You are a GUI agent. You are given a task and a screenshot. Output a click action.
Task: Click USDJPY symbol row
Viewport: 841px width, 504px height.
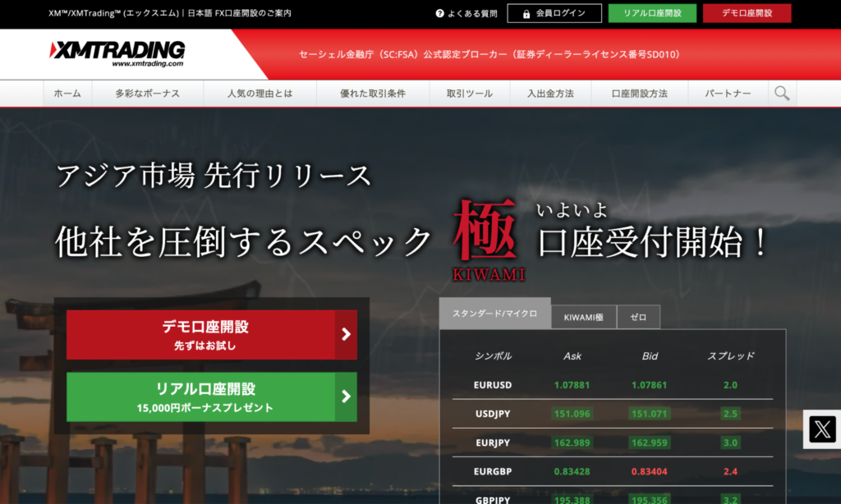[x=613, y=414]
